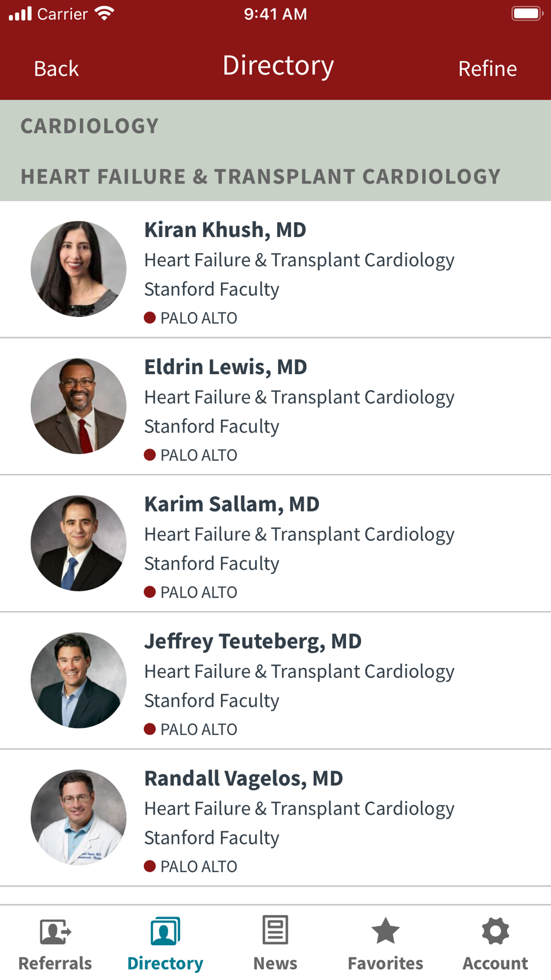Tap Heart Failure & Transplant Cardiology header
This screenshot has height=980, width=551.
pos(261,177)
